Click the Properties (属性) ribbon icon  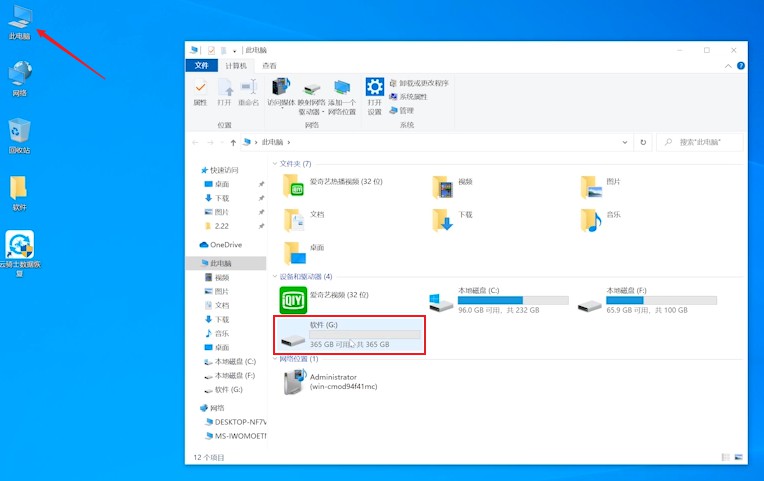click(200, 92)
